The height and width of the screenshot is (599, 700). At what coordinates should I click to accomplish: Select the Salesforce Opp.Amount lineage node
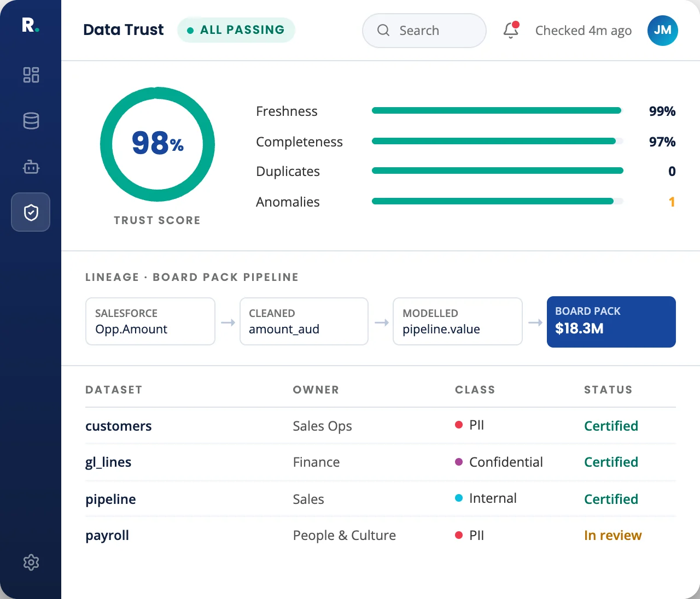[150, 321]
